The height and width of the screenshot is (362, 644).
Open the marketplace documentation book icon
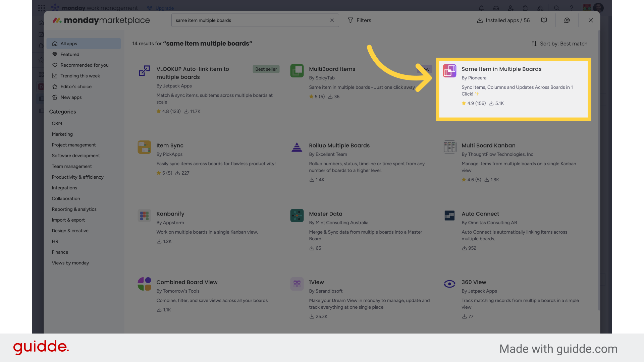(544, 20)
